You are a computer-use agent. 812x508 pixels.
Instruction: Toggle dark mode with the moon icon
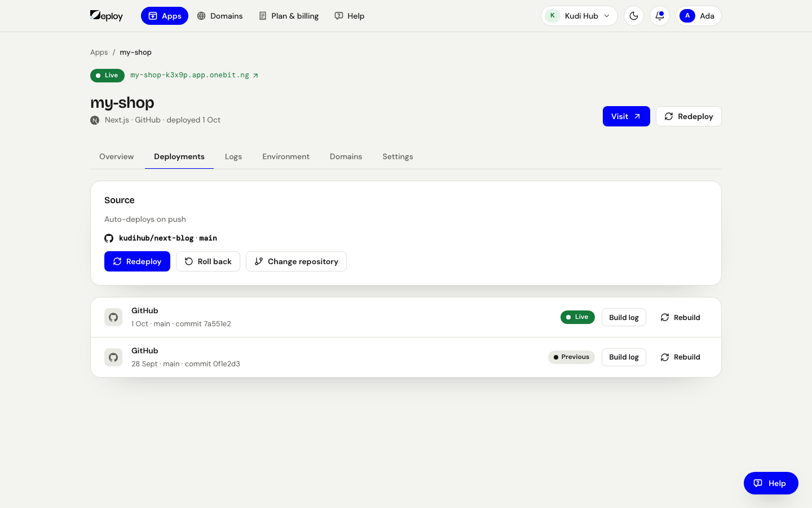point(634,16)
